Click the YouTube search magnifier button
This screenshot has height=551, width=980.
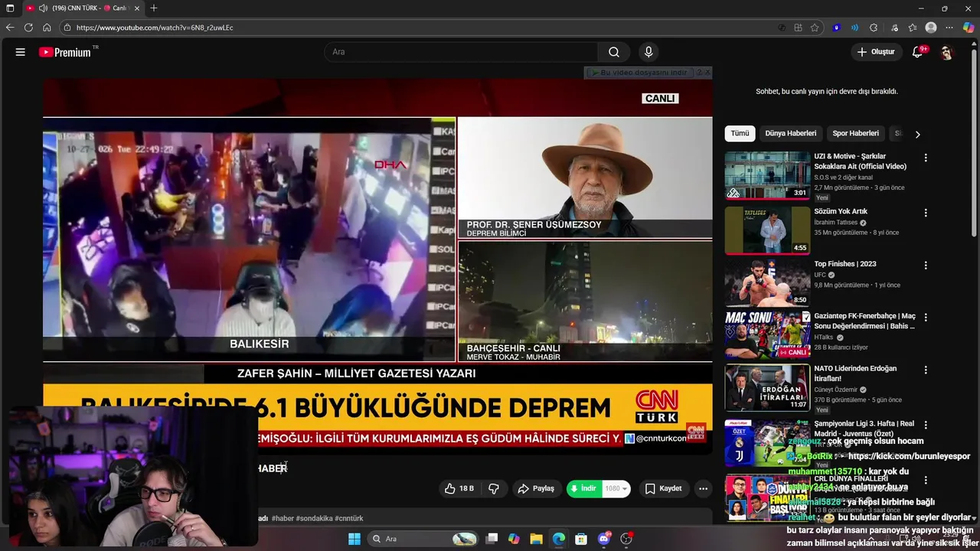tap(614, 52)
